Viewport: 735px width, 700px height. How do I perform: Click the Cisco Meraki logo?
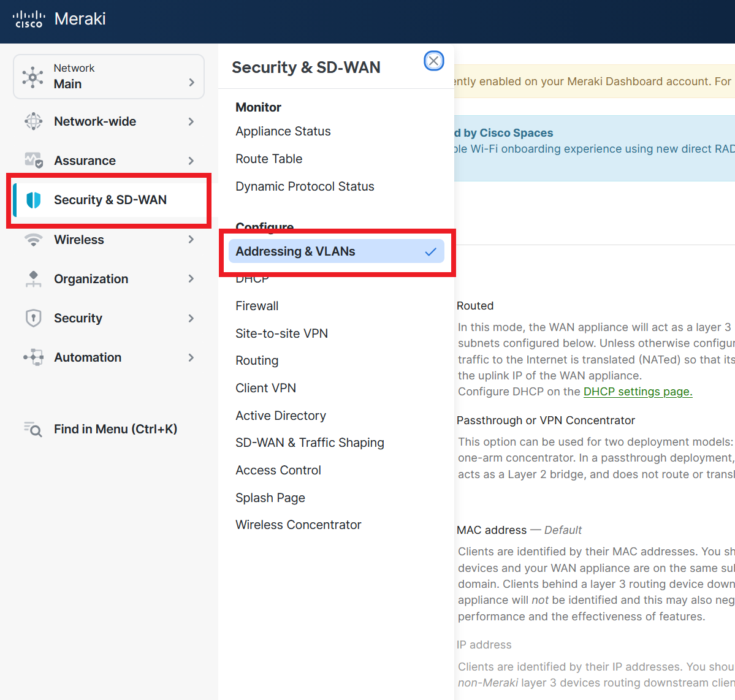(x=59, y=19)
